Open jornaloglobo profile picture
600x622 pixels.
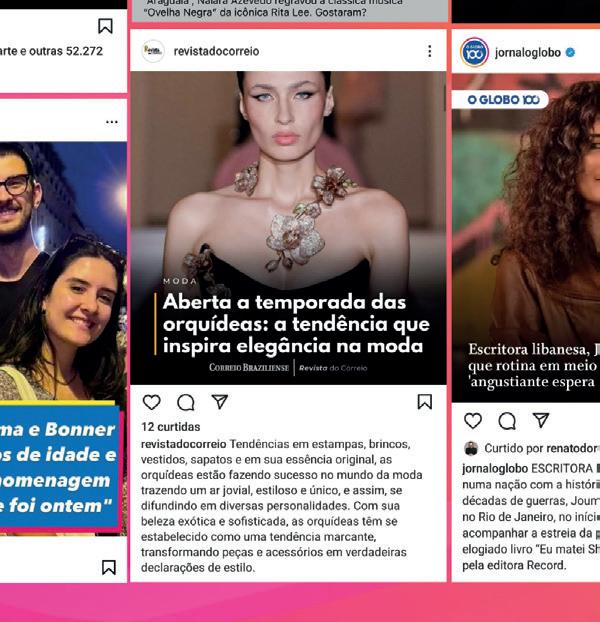tap(474, 52)
